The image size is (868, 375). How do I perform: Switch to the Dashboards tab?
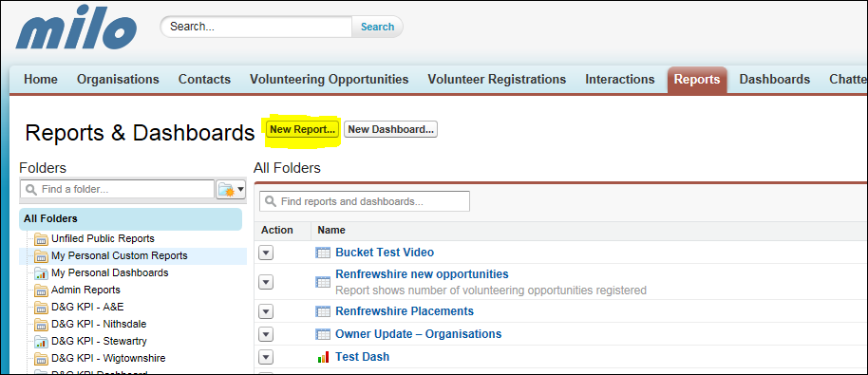coord(774,80)
